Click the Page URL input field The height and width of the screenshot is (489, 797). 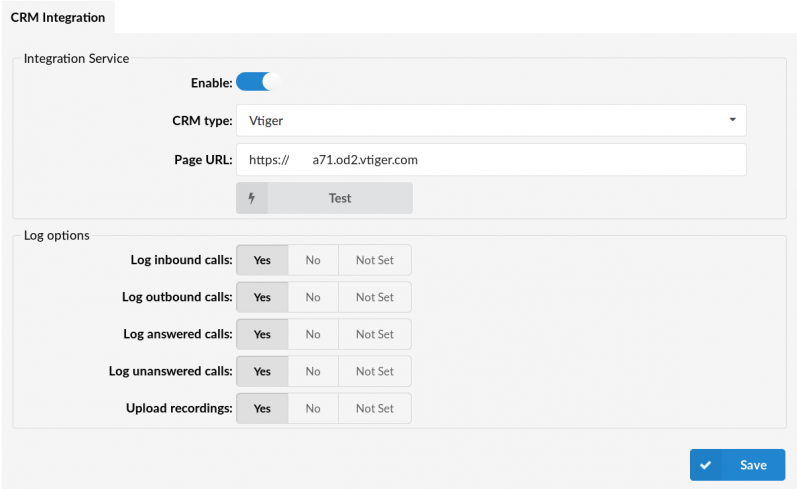point(490,159)
